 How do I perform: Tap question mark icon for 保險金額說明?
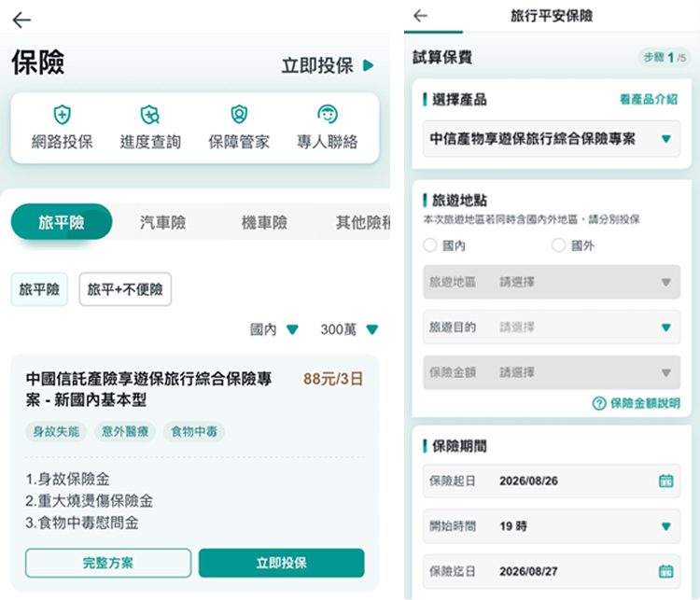[x=598, y=403]
